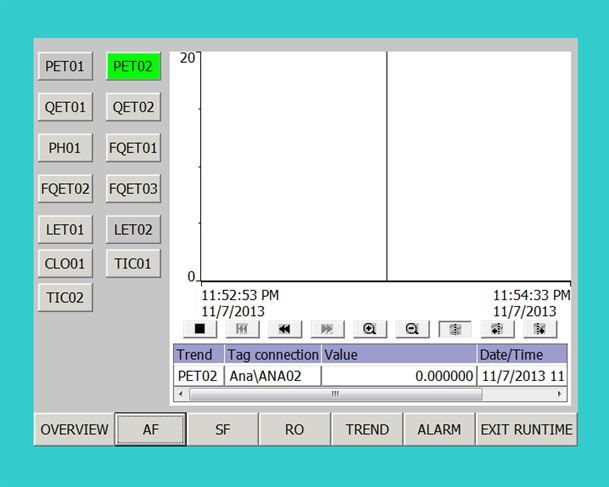Zoom out on the trend chart
Image resolution: width=609 pixels, height=487 pixels.
(x=412, y=329)
